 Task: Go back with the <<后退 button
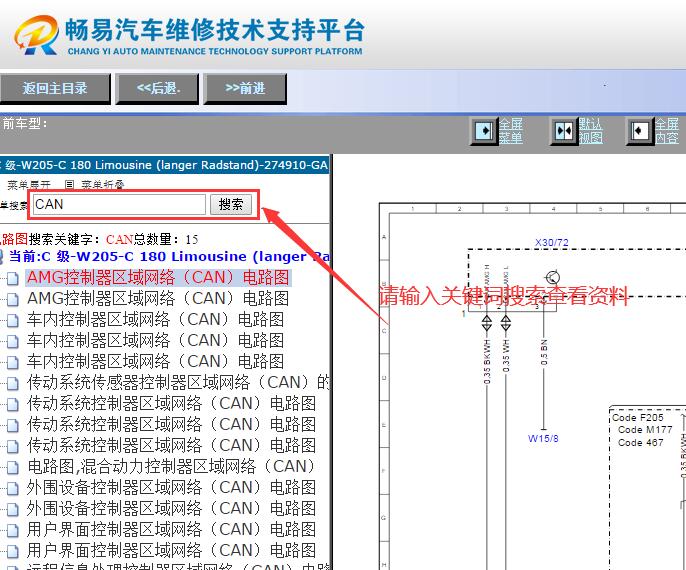click(158, 88)
